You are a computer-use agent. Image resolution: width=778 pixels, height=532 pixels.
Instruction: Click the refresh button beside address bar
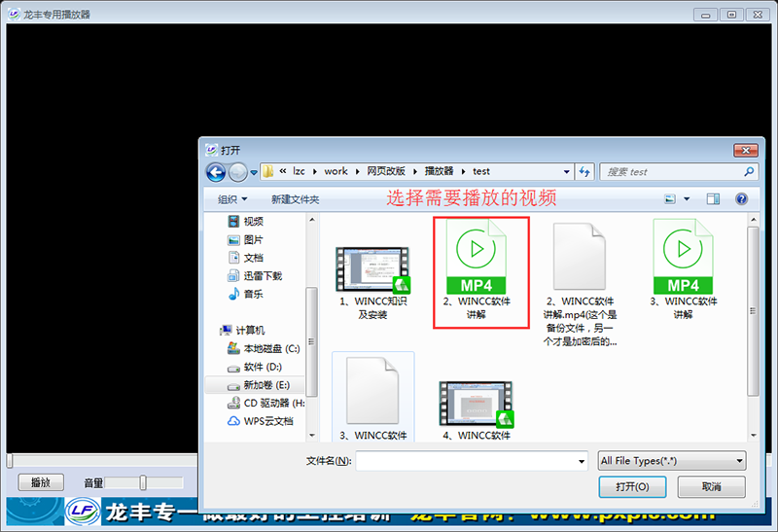(584, 172)
